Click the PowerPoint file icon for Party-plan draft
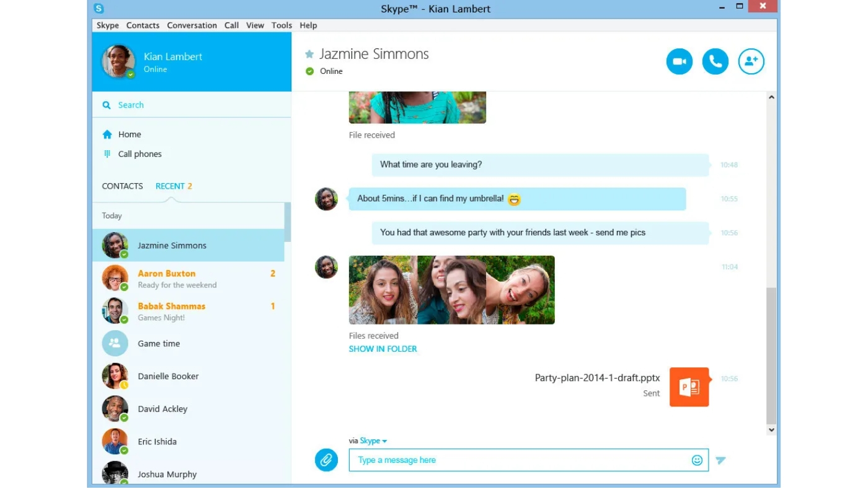The width and height of the screenshot is (868, 489). [x=689, y=387]
